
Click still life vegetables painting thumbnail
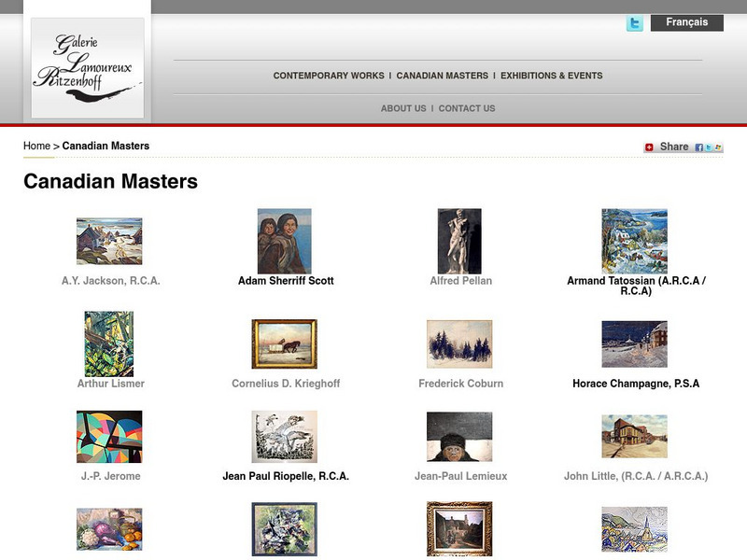click(x=109, y=529)
